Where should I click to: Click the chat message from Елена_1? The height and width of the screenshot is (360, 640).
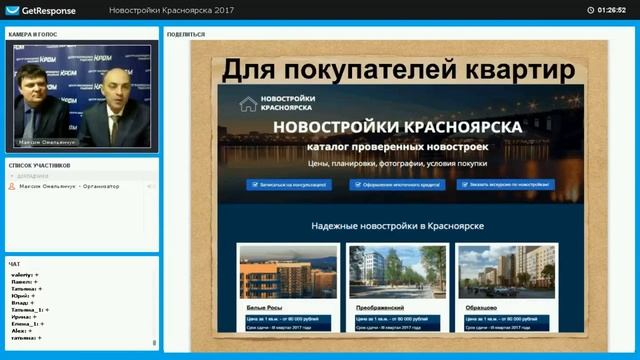(x=27, y=324)
